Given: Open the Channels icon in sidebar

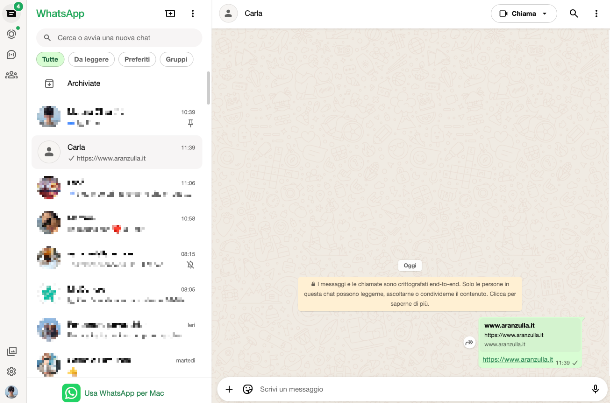Looking at the screenshot, I should coord(11,54).
